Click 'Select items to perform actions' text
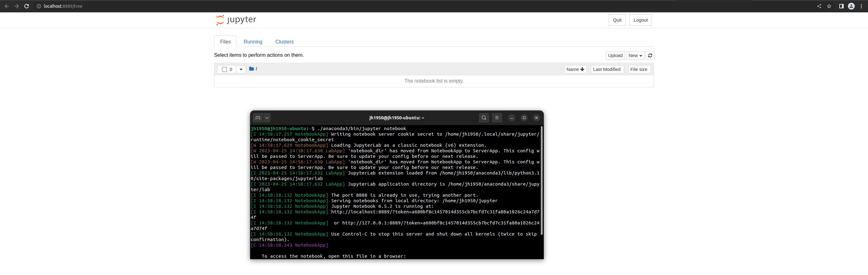The image size is (868, 275). (259, 55)
